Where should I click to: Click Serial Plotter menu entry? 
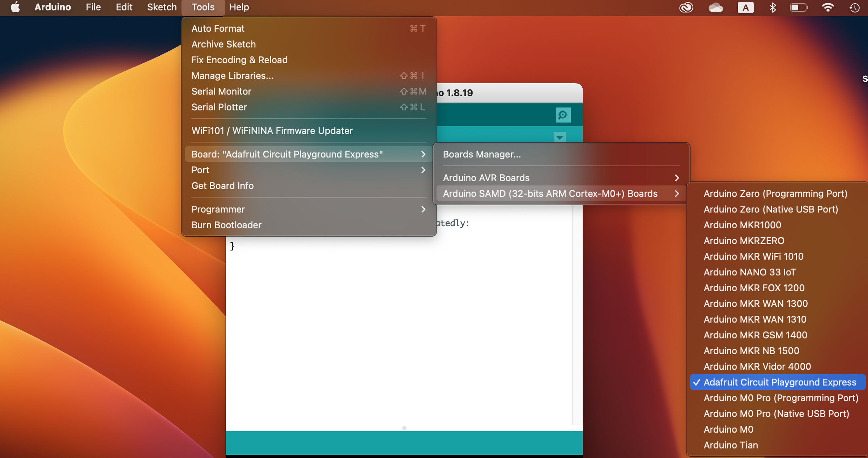tap(219, 107)
